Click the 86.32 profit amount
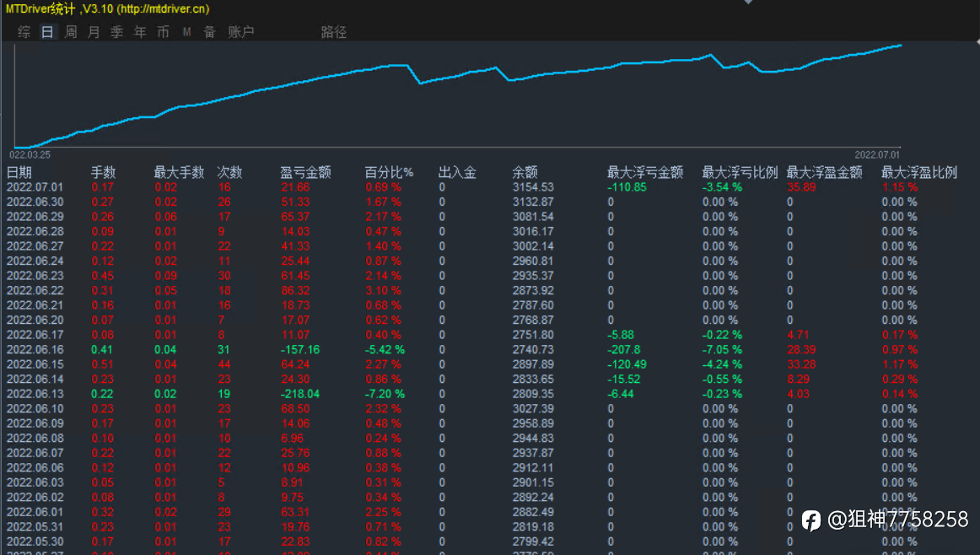The image size is (980, 555). [296, 291]
